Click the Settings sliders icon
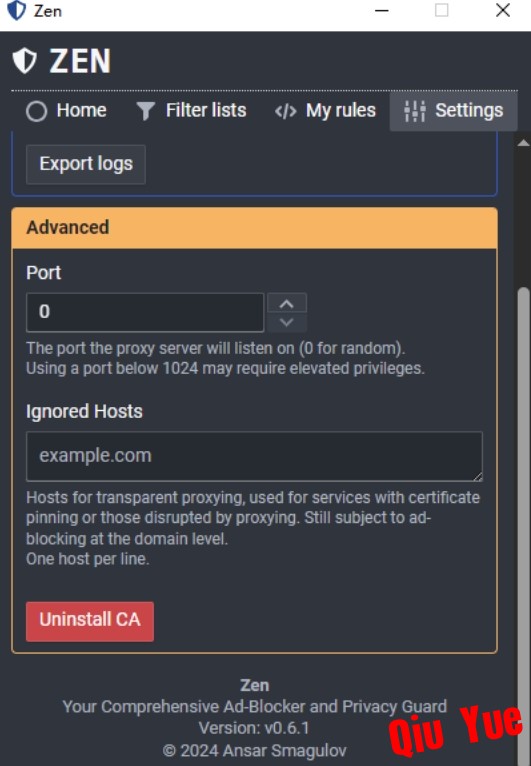 click(x=415, y=111)
